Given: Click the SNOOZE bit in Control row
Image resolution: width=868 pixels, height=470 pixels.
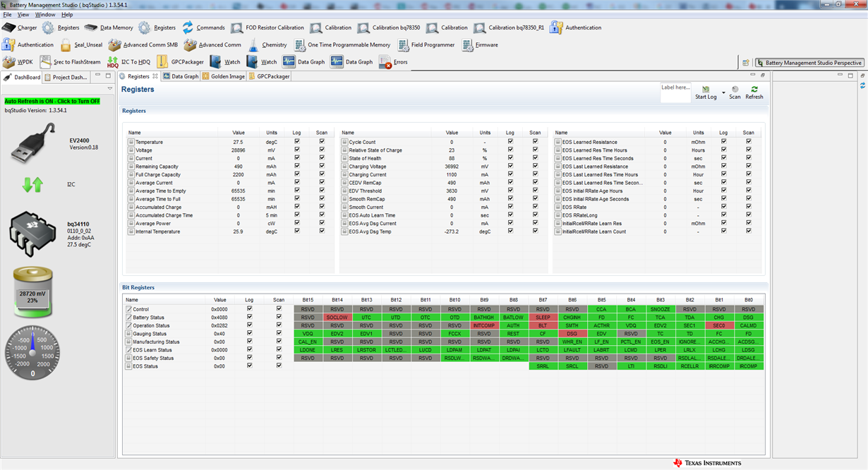Looking at the screenshot, I should click(x=660, y=309).
